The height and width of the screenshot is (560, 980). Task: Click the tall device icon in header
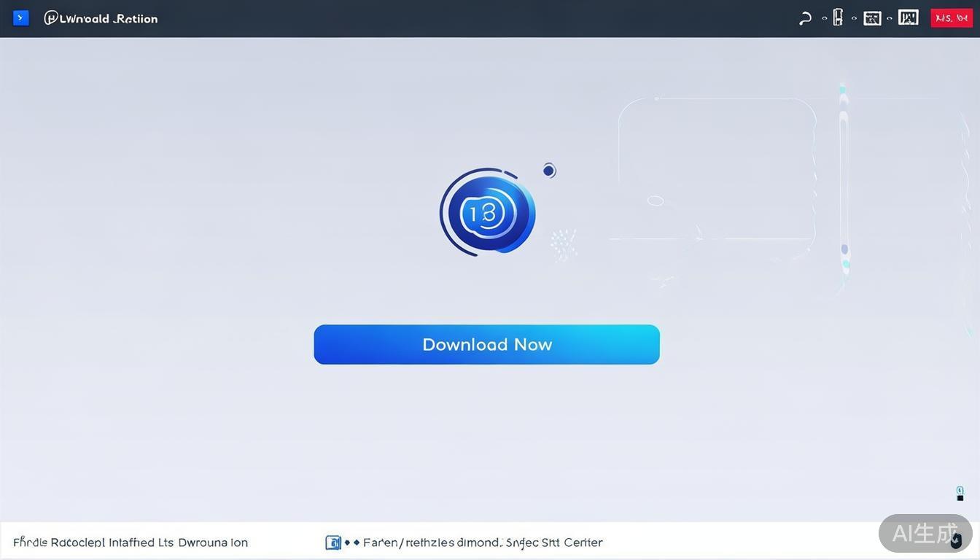coord(838,17)
